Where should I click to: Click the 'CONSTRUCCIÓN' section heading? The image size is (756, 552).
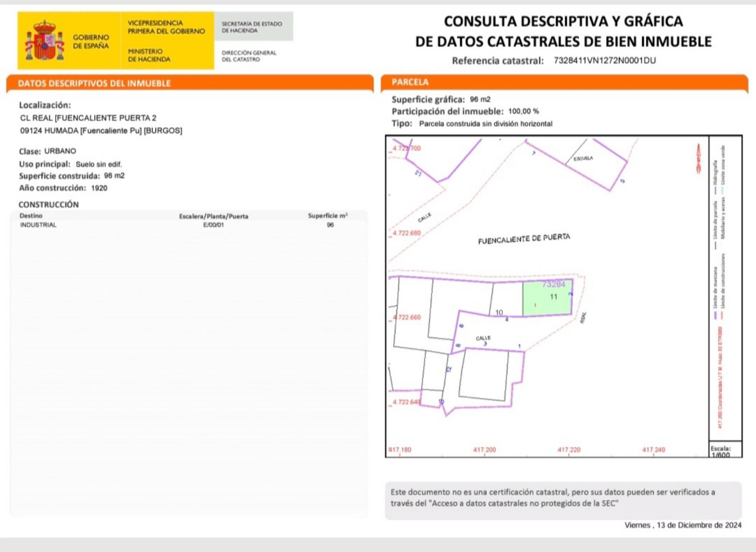[48, 205]
